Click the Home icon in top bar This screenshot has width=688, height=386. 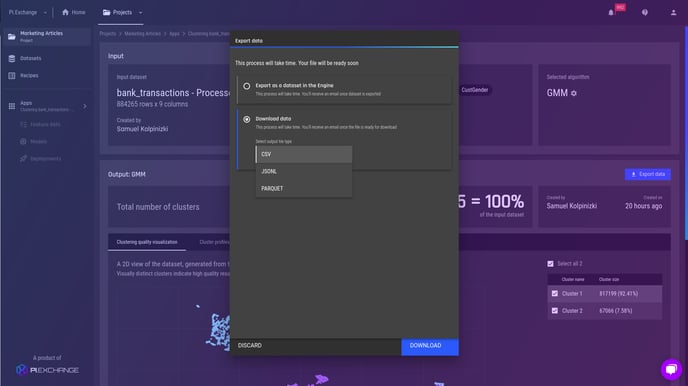point(65,12)
